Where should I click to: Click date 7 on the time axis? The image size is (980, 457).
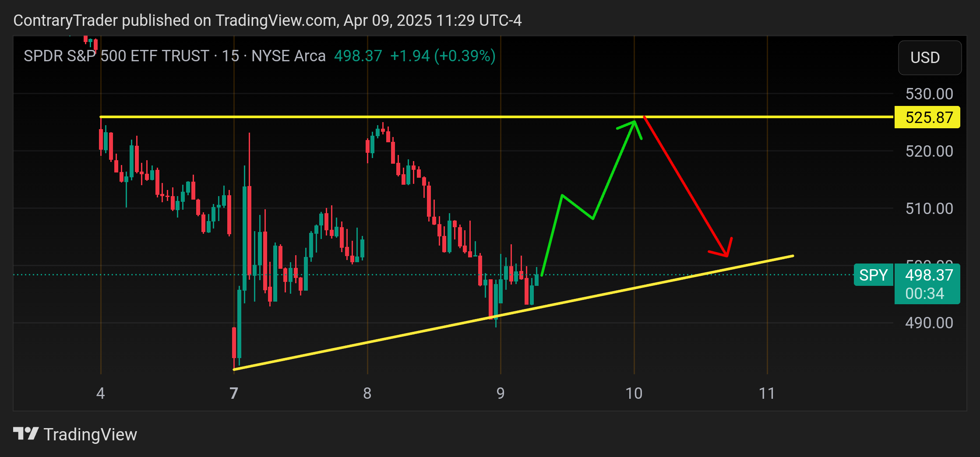pyautogui.click(x=234, y=393)
